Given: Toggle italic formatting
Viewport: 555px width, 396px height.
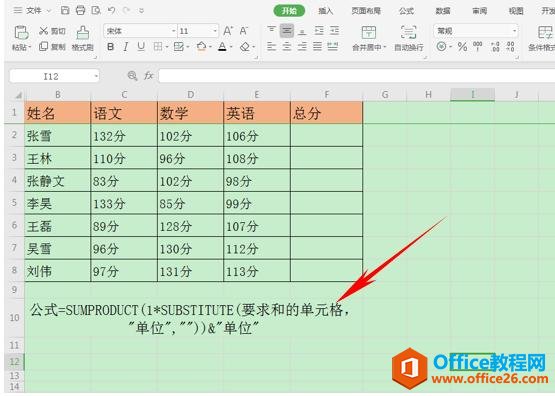Looking at the screenshot, I should [126, 46].
